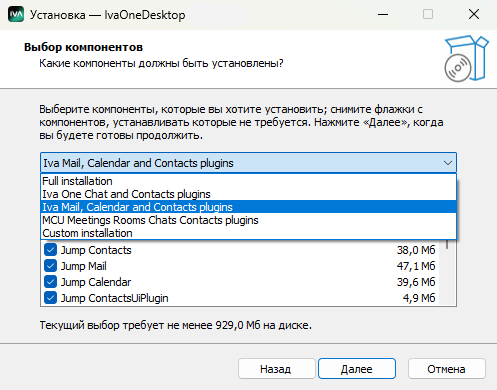This screenshot has width=497, height=390.
Task: Click the 39,6 Мб size value
Action: [416, 282]
